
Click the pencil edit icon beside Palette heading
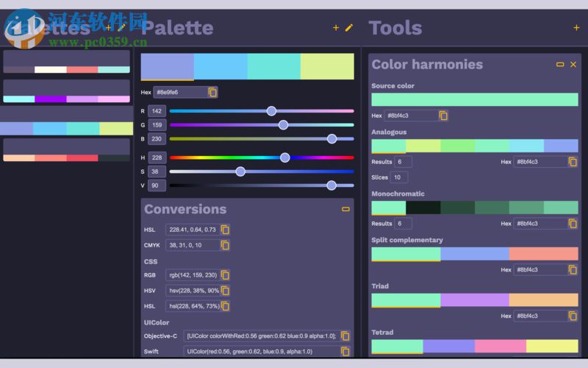(348, 28)
